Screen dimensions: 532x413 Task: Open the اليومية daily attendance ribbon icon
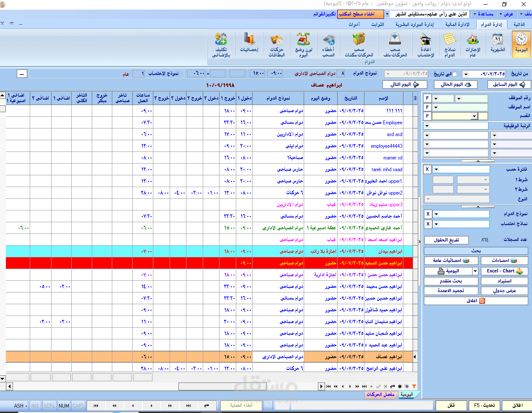[x=521, y=44]
